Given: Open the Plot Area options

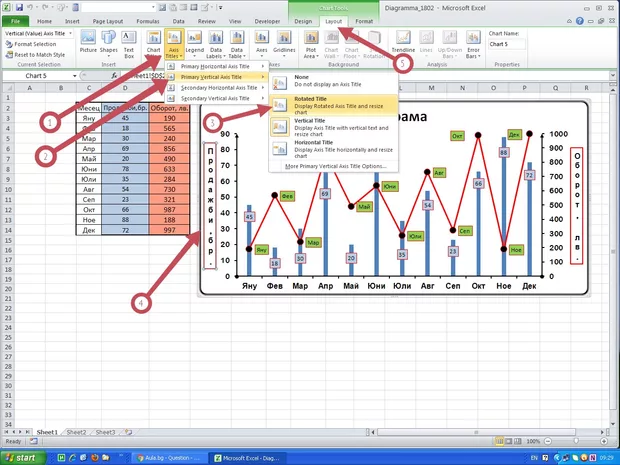Looking at the screenshot, I should [311, 44].
